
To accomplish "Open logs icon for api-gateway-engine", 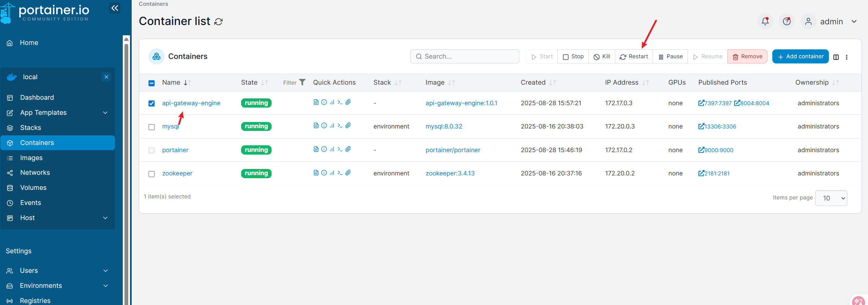I will point(316,102).
